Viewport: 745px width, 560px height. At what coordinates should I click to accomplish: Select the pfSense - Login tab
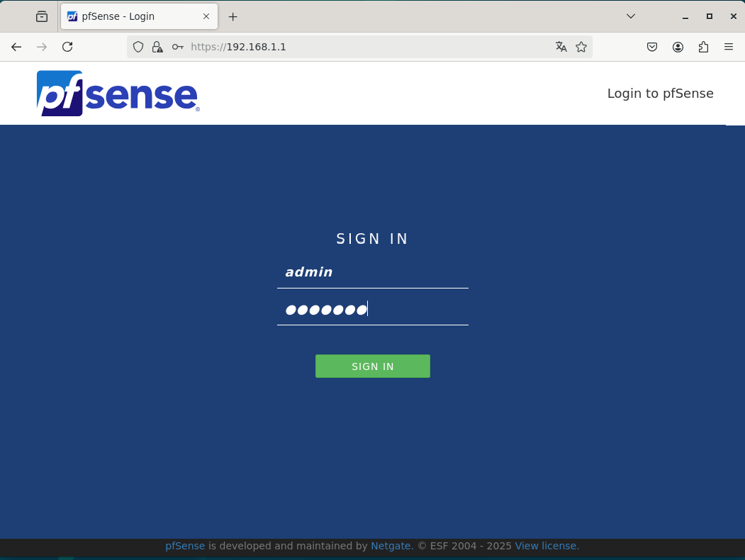coord(139,16)
